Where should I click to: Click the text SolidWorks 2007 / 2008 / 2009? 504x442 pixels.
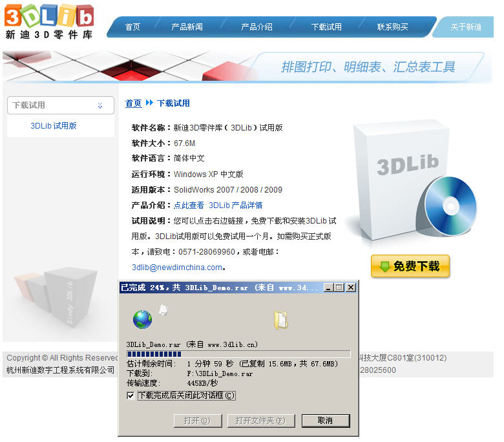click(x=228, y=189)
